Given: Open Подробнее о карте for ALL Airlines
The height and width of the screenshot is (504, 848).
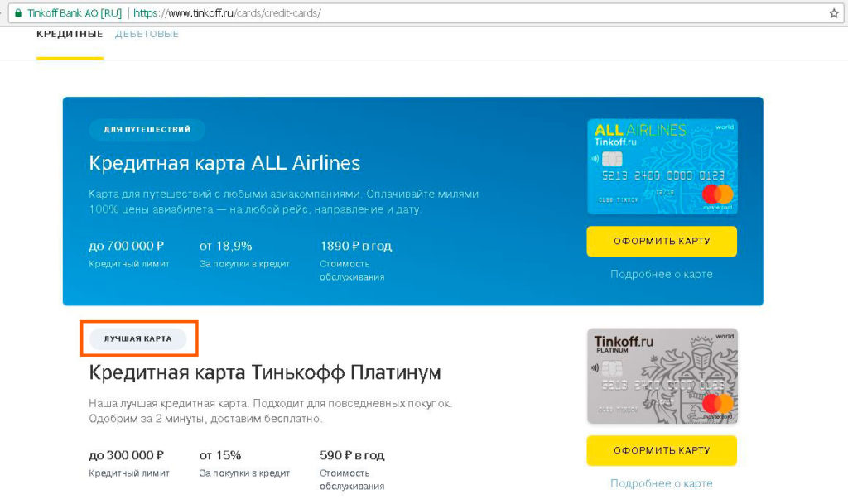Looking at the screenshot, I should (x=661, y=274).
